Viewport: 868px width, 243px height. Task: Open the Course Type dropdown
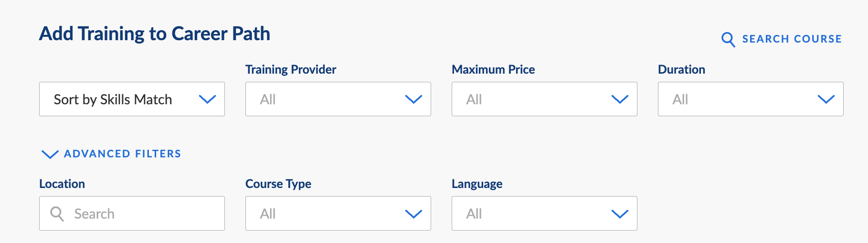338,213
